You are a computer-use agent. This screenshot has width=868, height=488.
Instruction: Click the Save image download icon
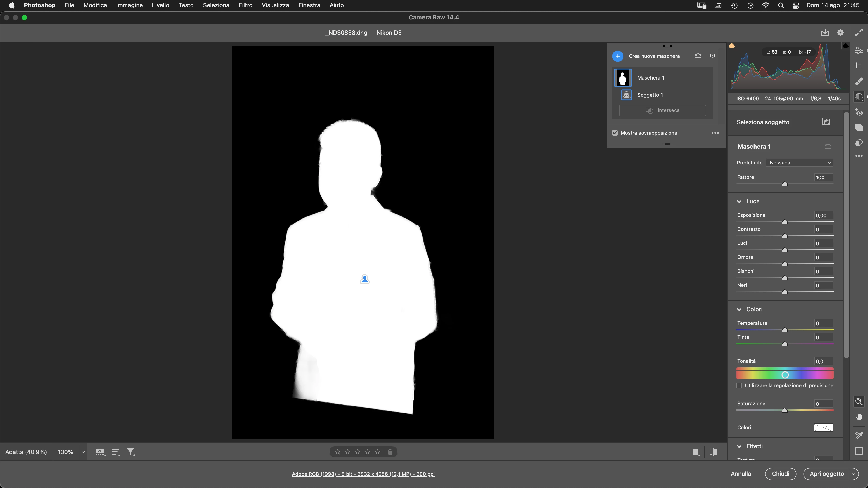(x=825, y=33)
